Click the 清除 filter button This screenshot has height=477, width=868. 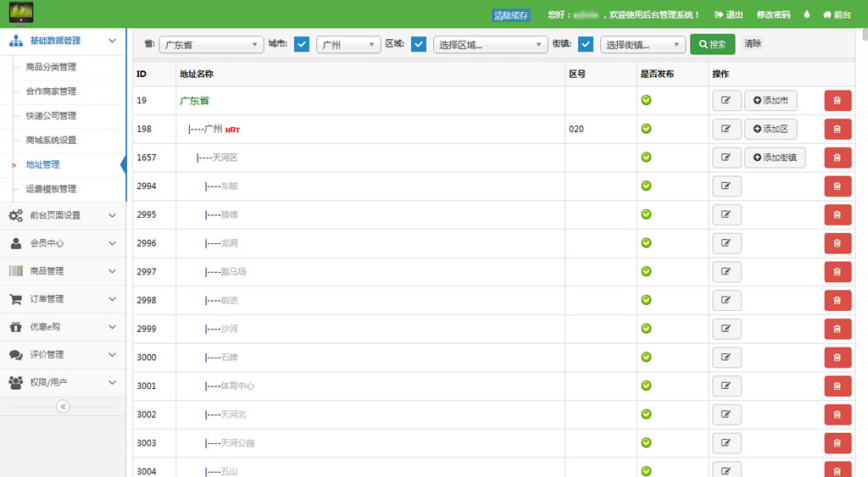753,43
